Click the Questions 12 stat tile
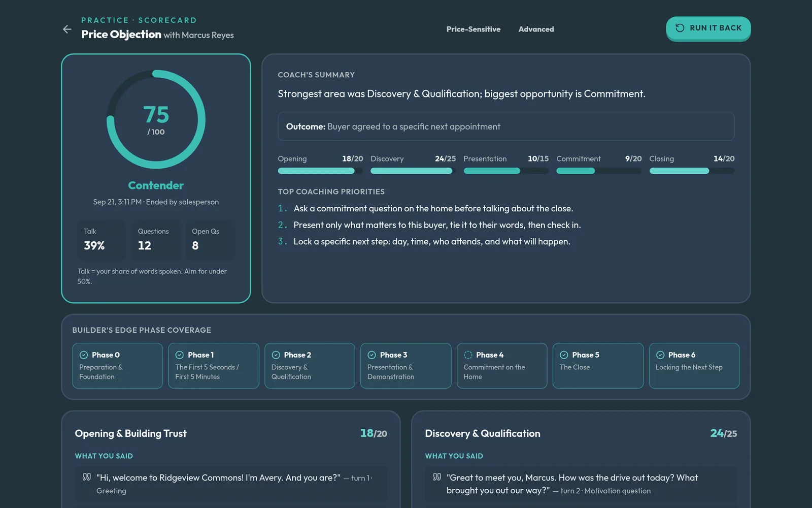 pos(156,240)
